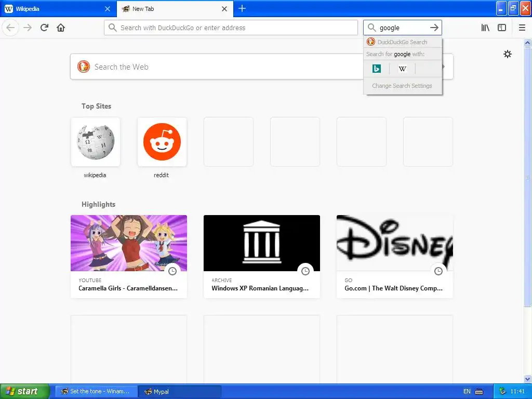The height and width of the screenshot is (399, 532).
Task: Click the vertical scrollbar thumb
Action: point(528,177)
